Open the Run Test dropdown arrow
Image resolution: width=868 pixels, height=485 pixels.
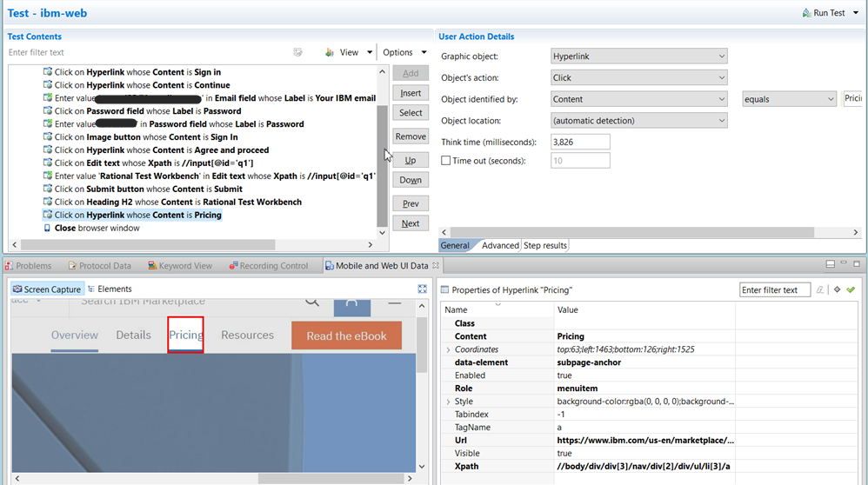tap(856, 13)
